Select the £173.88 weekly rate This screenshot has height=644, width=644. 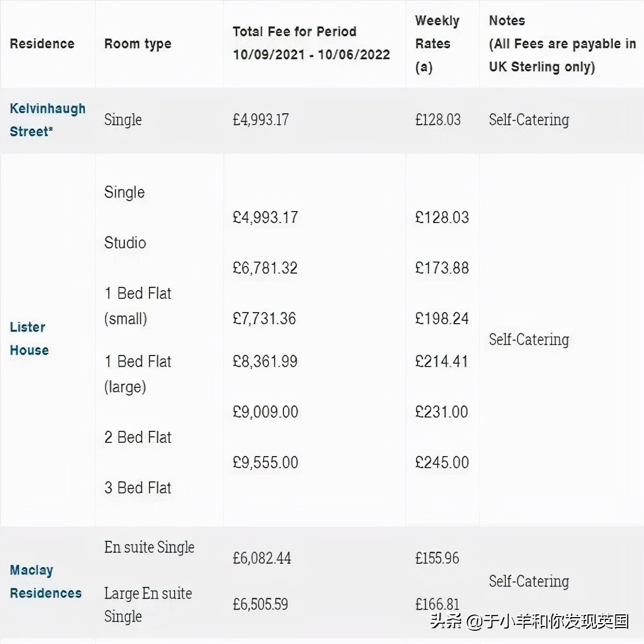coord(442,268)
